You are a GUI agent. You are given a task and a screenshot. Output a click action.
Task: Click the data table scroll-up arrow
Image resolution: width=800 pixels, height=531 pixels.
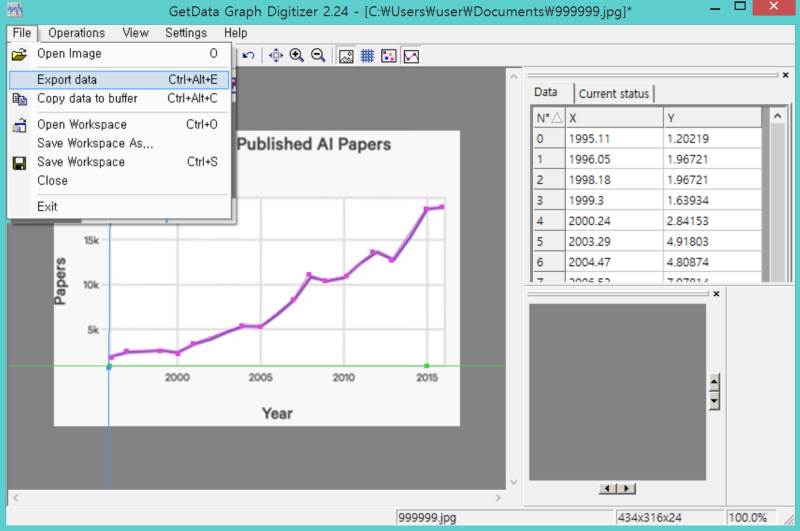pyautogui.click(x=778, y=116)
